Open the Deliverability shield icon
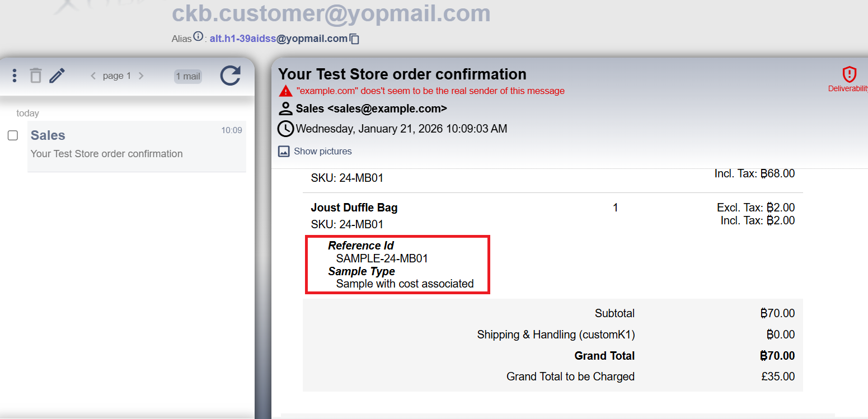Image resolution: width=868 pixels, height=419 pixels. 850,74
